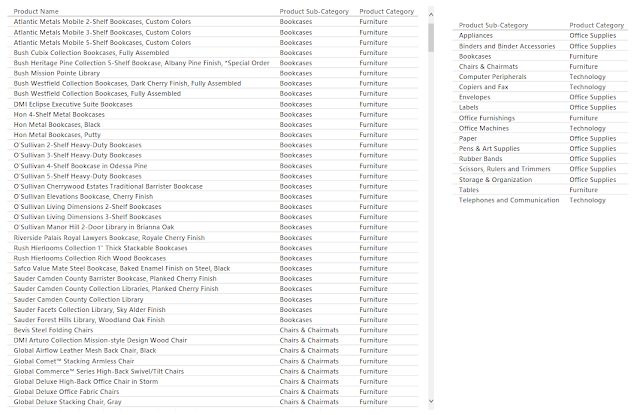Click Office Supplies category beside Appliances
The height and width of the screenshot is (415, 640).
tap(593, 36)
